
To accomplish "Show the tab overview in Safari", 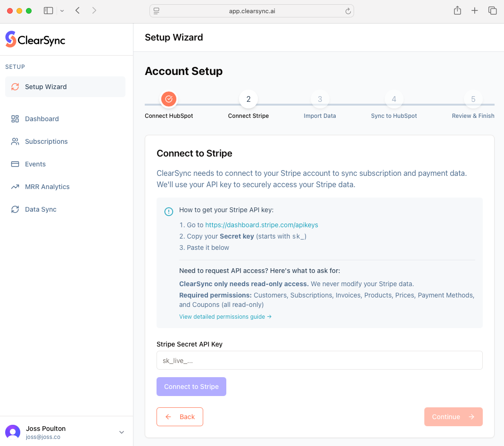I will tap(492, 10).
